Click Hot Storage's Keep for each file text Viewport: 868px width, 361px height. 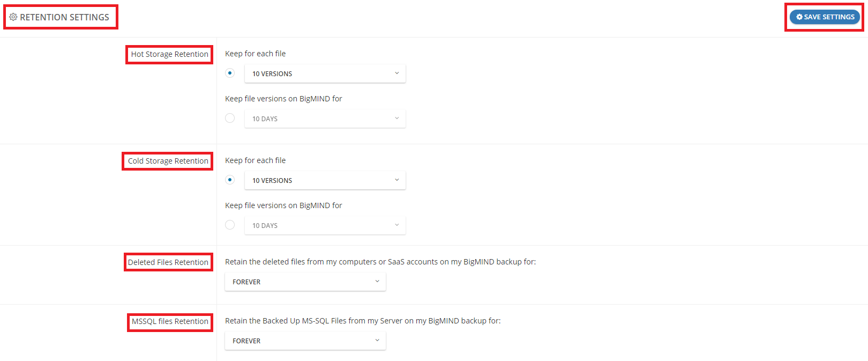tap(255, 54)
